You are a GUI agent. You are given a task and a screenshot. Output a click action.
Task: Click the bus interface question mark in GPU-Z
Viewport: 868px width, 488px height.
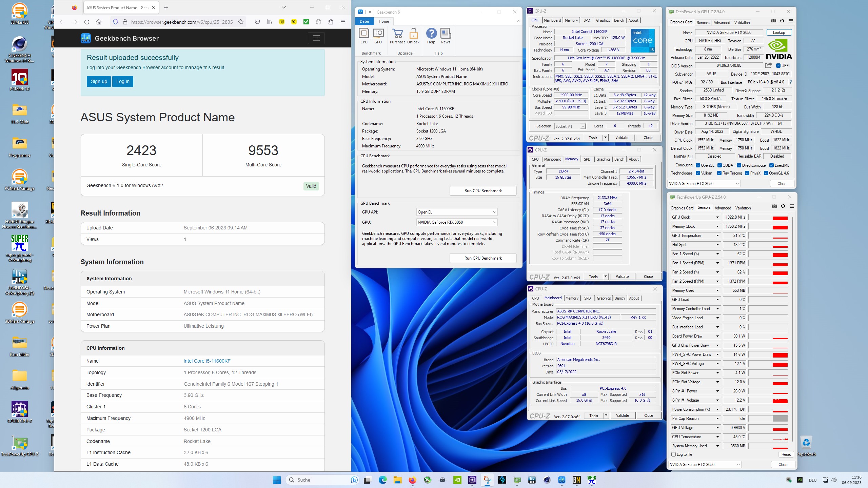click(x=791, y=82)
